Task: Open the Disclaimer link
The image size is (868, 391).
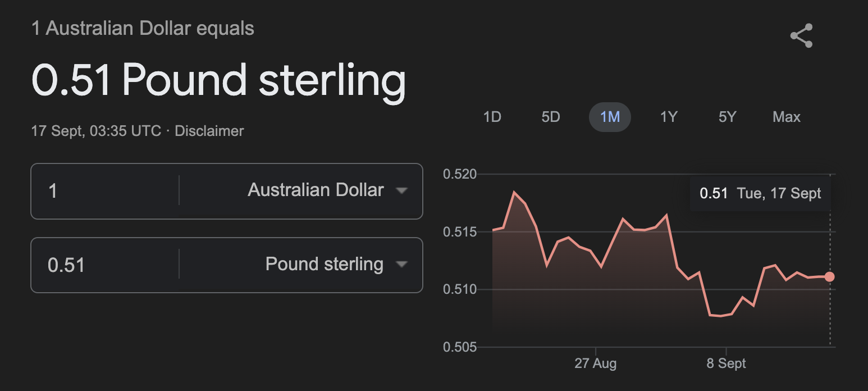Action: [x=209, y=131]
